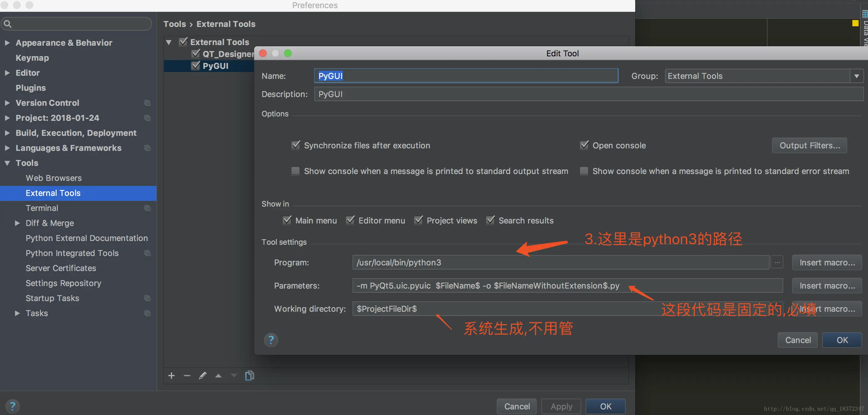868x415 pixels.
Task: Click Insert macro beside Parameters field
Action: coord(827,285)
